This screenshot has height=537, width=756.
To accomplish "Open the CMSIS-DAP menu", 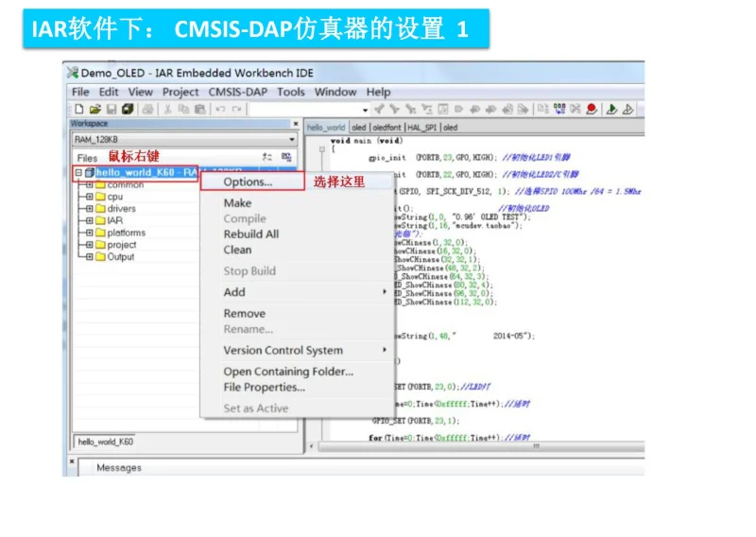I will pos(238,92).
